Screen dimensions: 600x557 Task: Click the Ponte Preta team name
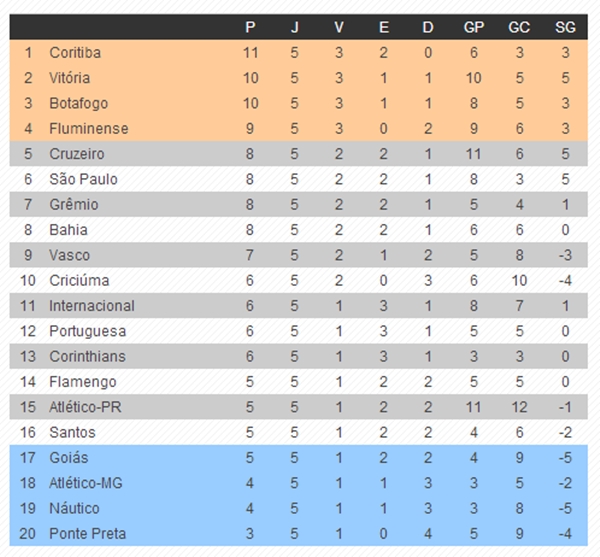click(88, 534)
